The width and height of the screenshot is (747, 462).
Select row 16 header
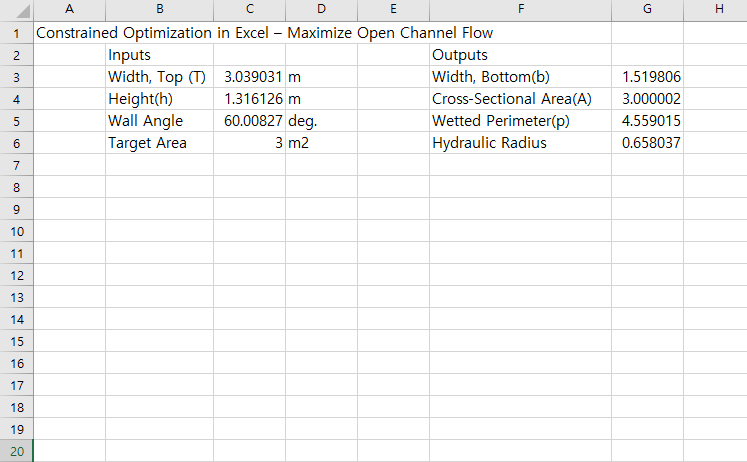[x=17, y=363]
